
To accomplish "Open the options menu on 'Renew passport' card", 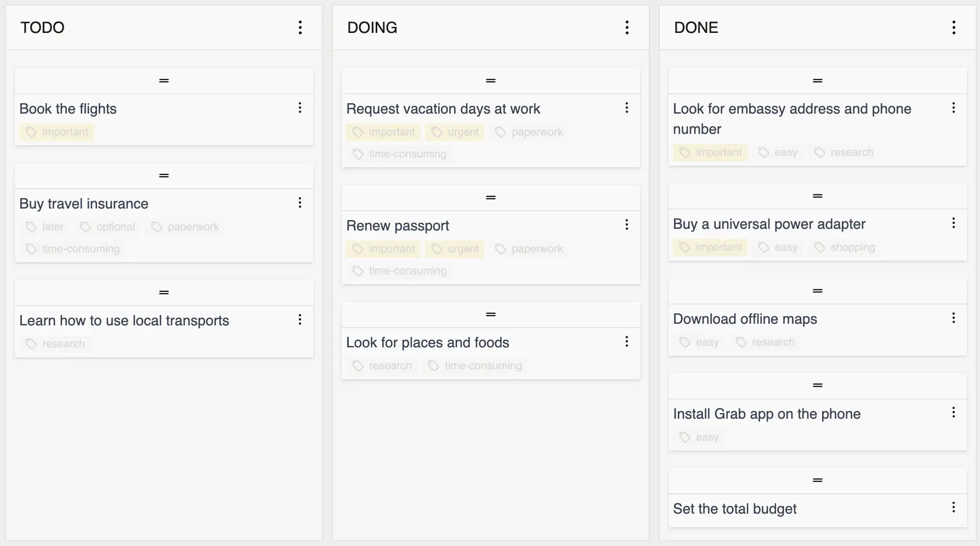I will click(626, 224).
